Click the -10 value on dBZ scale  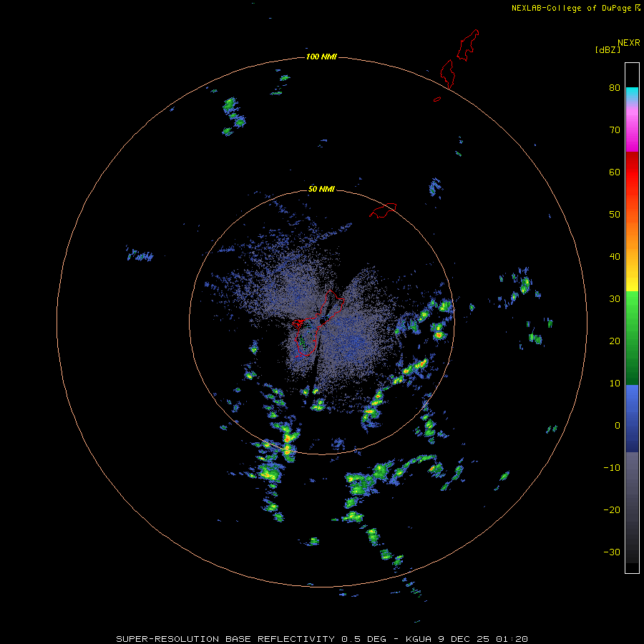pos(612,468)
